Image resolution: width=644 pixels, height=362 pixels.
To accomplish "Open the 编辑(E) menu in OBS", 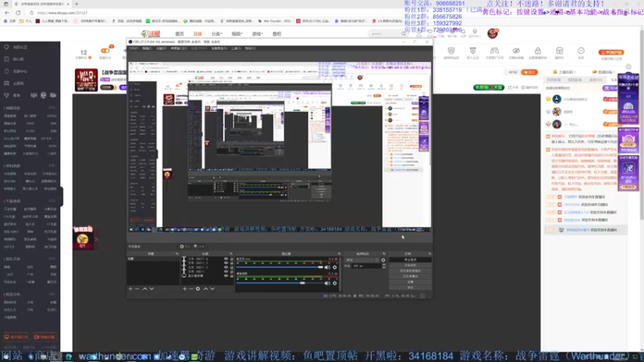I will click(147, 48).
